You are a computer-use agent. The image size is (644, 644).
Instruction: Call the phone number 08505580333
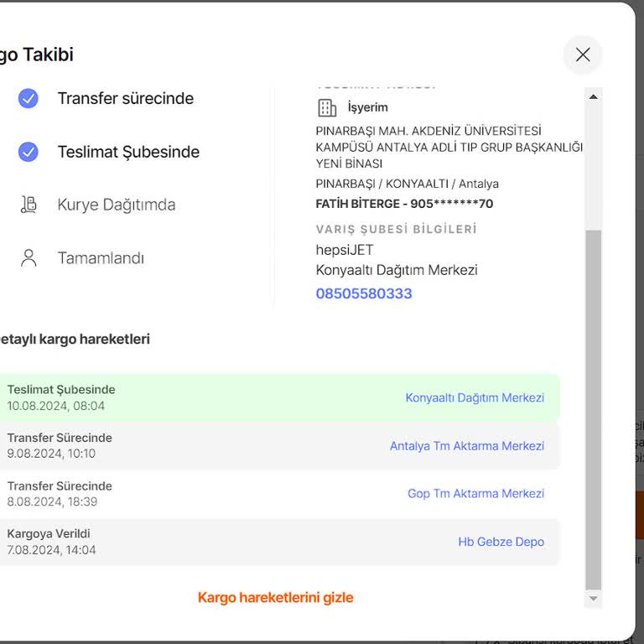[x=364, y=293]
